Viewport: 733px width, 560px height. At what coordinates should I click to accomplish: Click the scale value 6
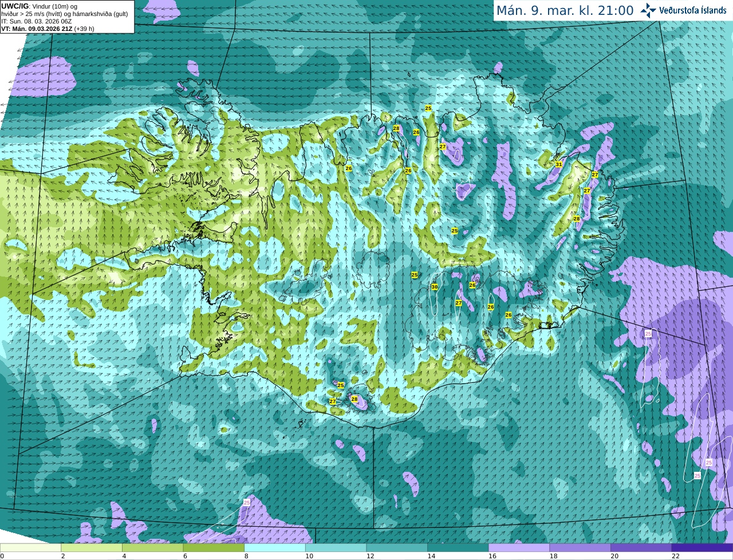tap(185, 556)
